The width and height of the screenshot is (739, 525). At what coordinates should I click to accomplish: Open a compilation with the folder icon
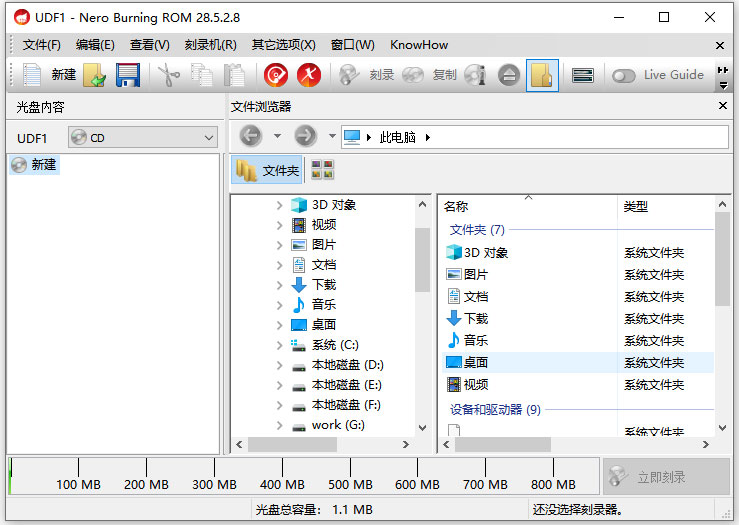click(x=95, y=75)
